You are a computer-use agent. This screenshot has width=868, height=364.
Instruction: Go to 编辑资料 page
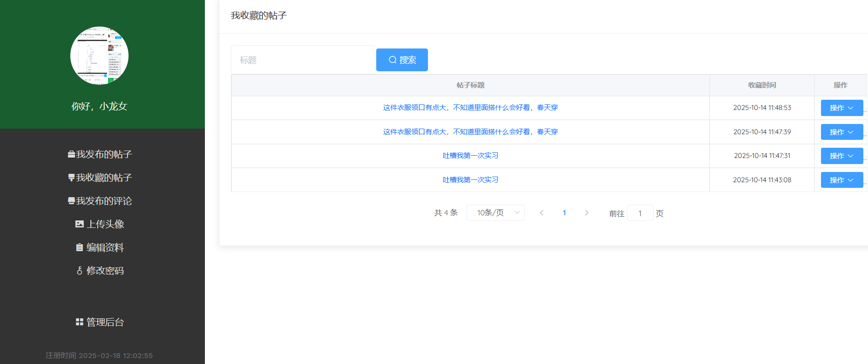[x=100, y=247]
